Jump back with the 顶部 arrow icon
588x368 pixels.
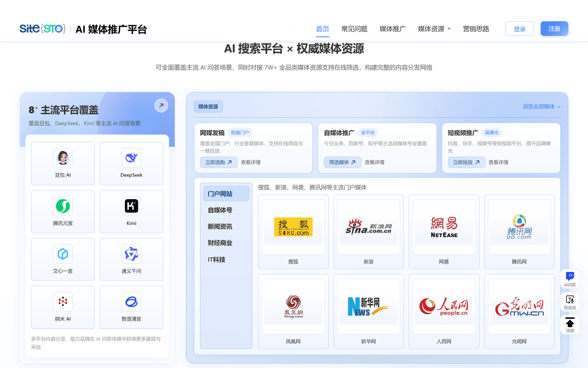[570, 325]
